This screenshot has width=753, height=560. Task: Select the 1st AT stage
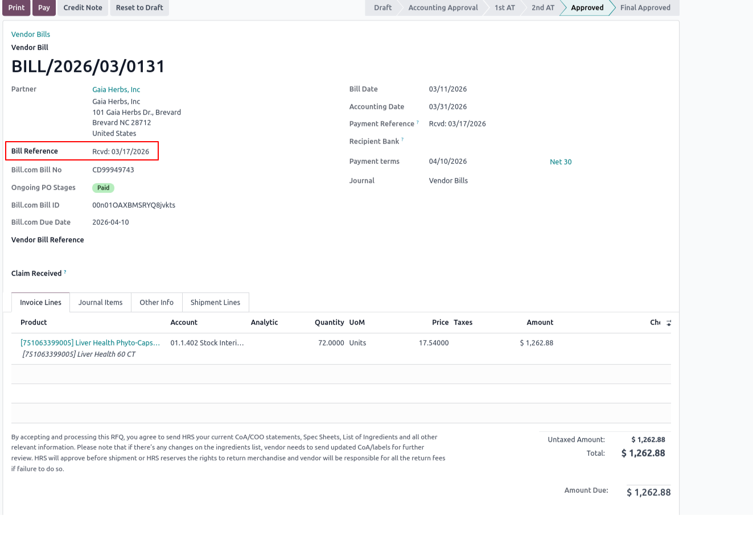pos(505,7)
